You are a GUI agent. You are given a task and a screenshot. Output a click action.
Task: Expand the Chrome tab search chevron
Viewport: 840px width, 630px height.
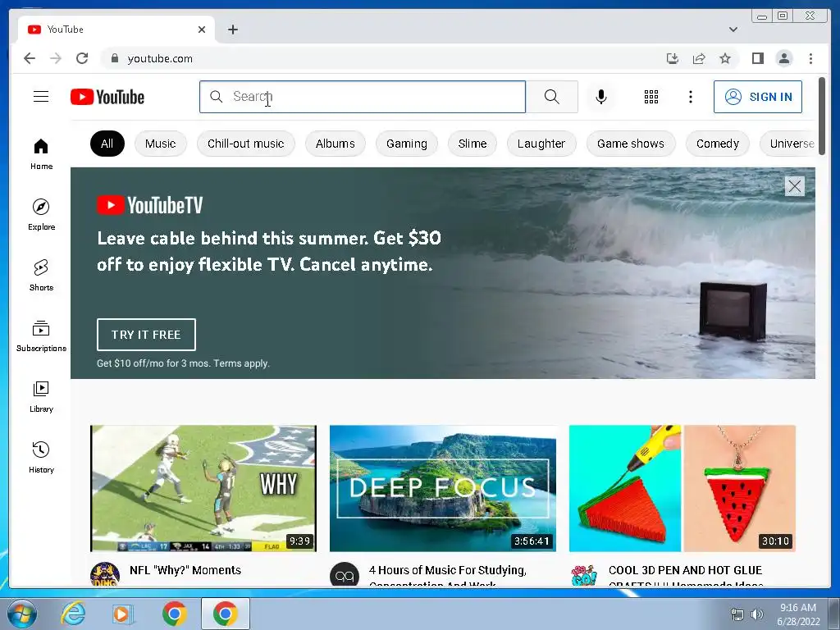[733, 30]
